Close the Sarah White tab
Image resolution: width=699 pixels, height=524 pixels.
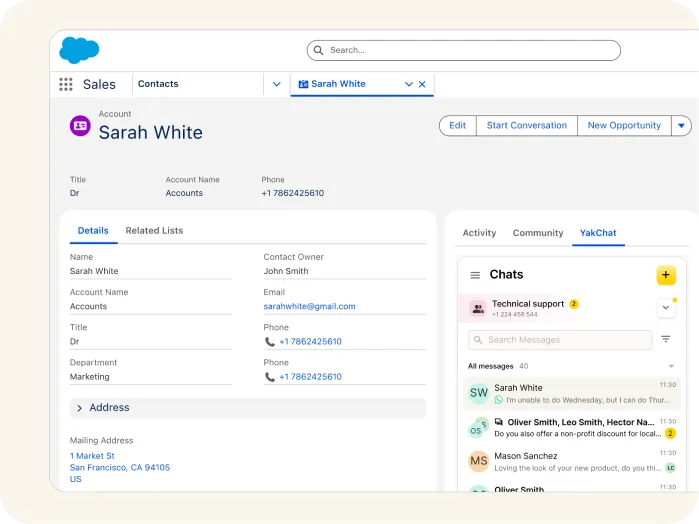[x=422, y=84]
